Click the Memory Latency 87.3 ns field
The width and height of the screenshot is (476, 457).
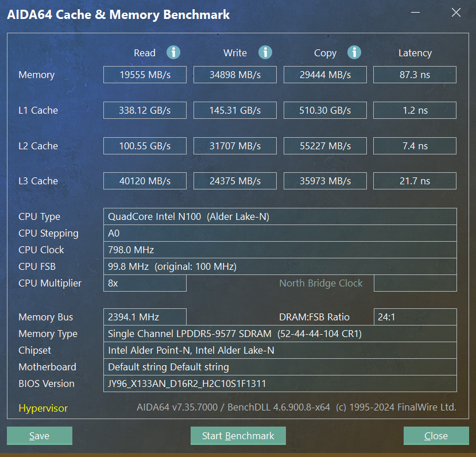coord(415,75)
